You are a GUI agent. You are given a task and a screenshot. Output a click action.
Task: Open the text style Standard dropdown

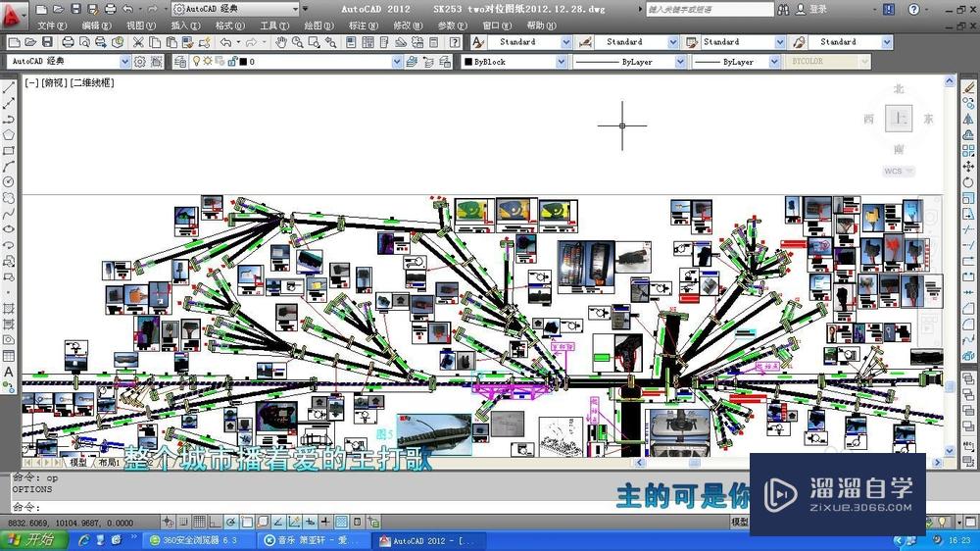pos(566,42)
